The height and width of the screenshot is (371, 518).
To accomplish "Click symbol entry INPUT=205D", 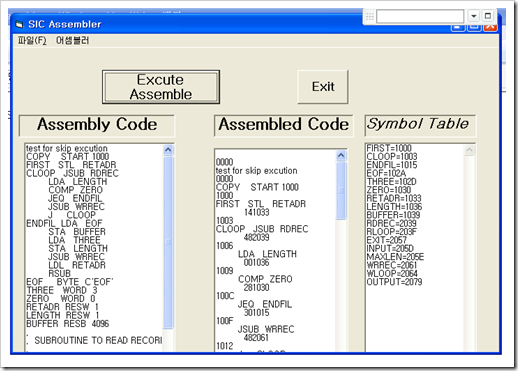I will tap(390, 249).
